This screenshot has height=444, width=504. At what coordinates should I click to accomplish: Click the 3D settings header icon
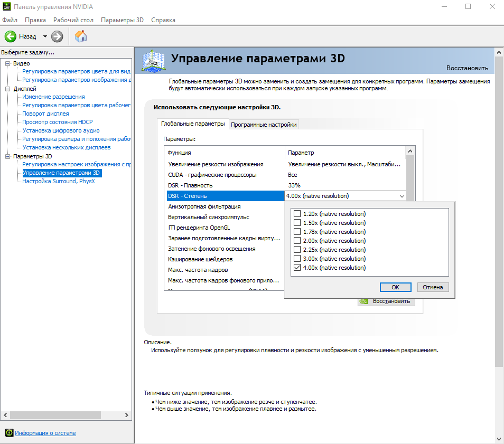pyautogui.click(x=153, y=61)
